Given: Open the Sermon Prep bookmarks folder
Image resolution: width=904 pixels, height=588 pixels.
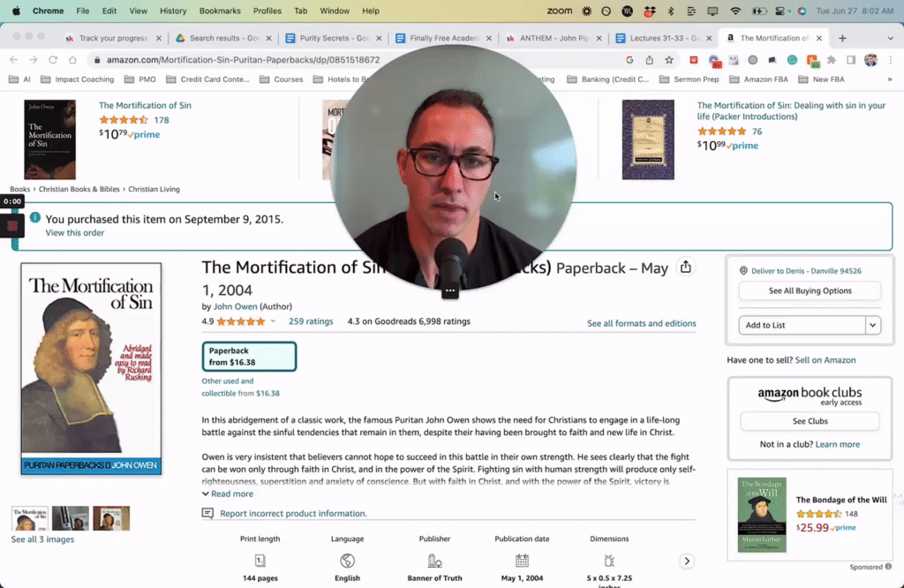Looking at the screenshot, I should pos(689,79).
